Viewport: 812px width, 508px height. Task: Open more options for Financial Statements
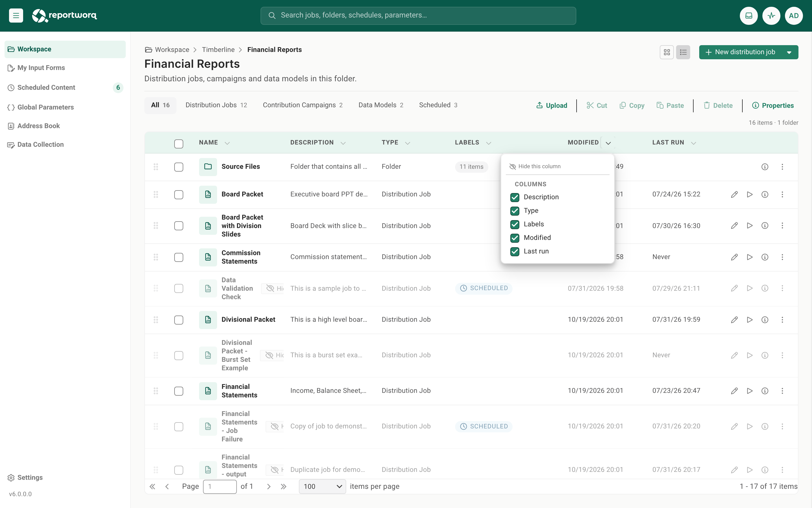(782, 391)
